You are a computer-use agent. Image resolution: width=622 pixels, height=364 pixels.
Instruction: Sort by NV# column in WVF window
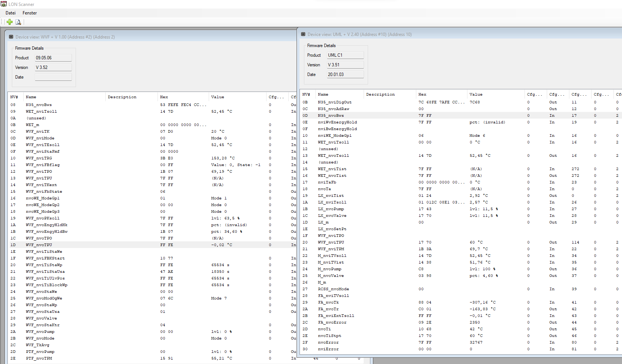[x=16, y=97]
